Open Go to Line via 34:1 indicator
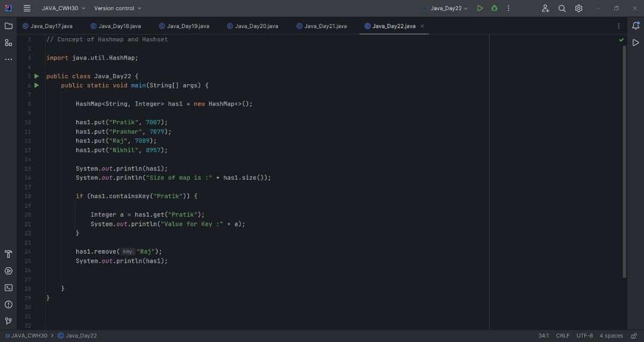Image resolution: width=644 pixels, height=342 pixels. point(544,336)
